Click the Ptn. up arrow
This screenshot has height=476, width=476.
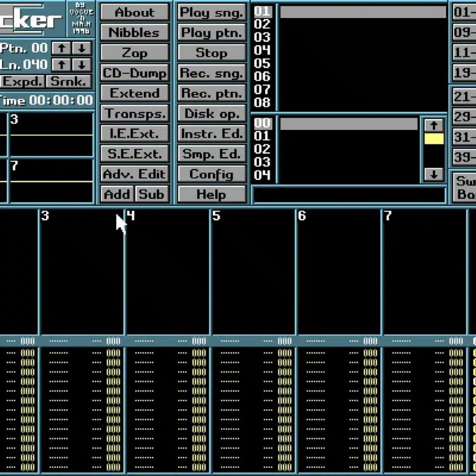[61, 48]
